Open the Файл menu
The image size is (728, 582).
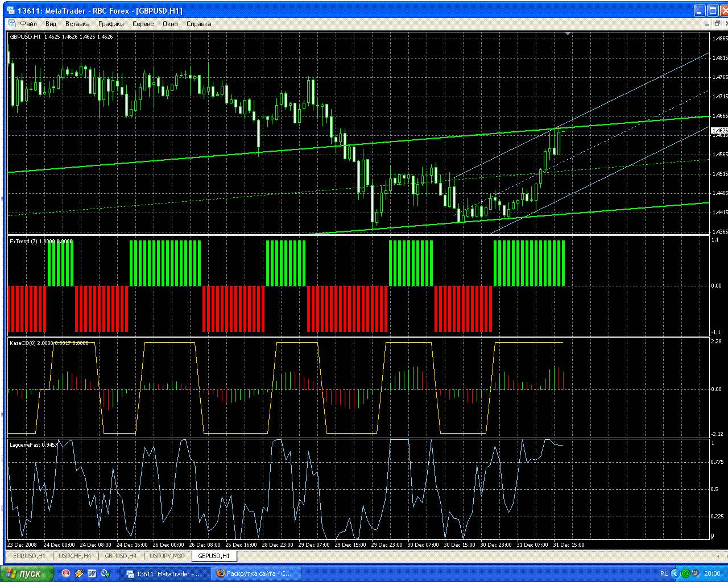(28, 24)
